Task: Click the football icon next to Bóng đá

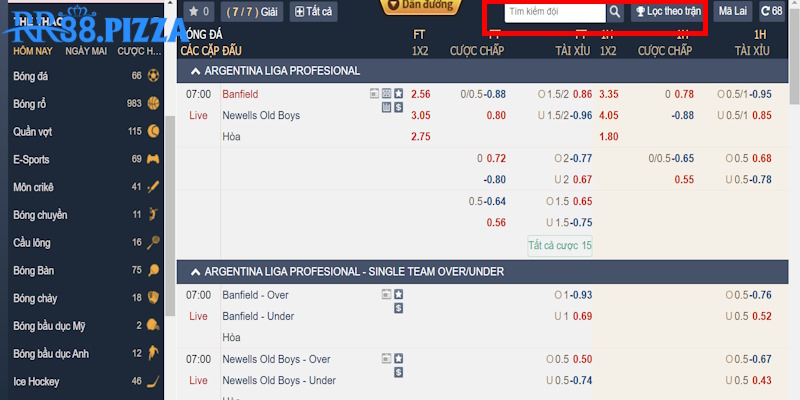Action: click(x=153, y=75)
